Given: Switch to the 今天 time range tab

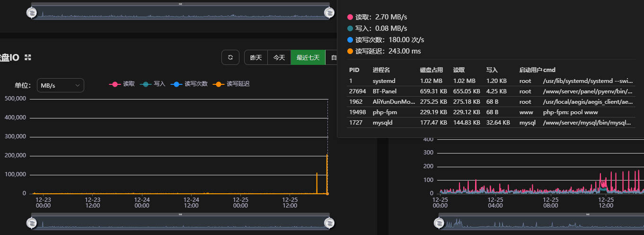Looking at the screenshot, I should (x=279, y=58).
